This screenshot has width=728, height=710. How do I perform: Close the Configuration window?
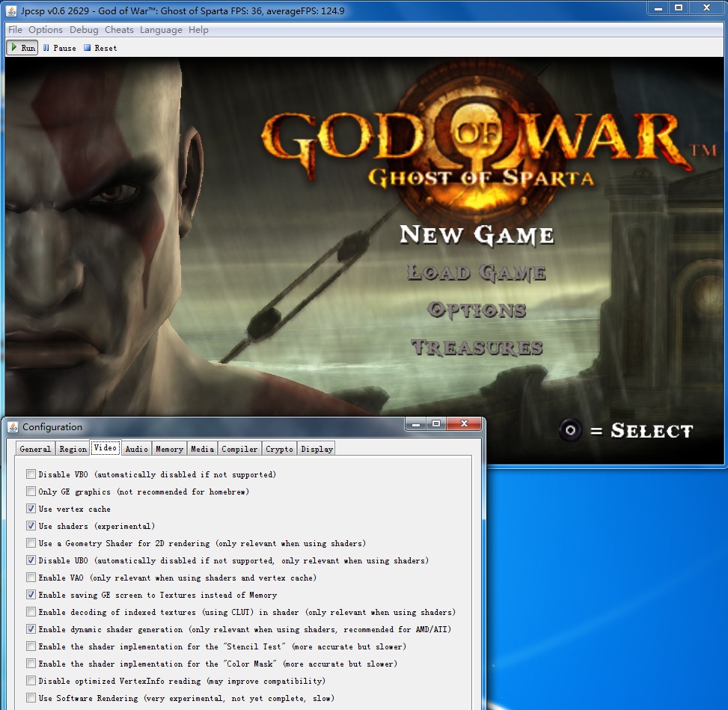pyautogui.click(x=464, y=423)
